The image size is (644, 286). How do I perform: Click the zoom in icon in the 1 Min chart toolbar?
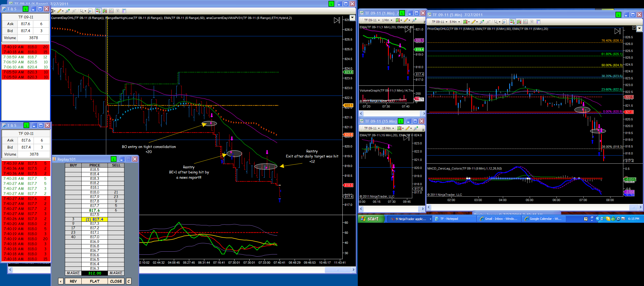414,20
